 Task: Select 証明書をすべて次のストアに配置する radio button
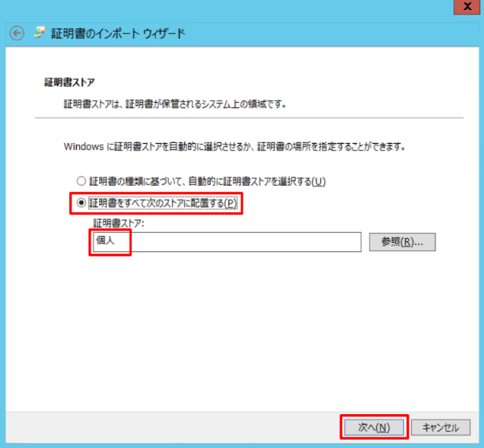(x=81, y=203)
